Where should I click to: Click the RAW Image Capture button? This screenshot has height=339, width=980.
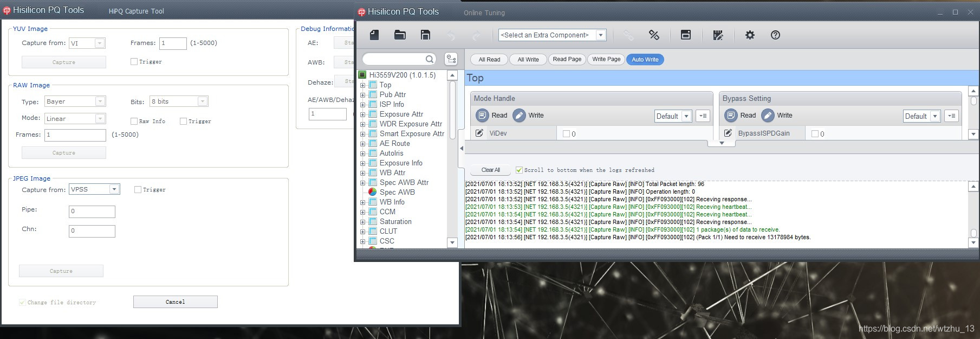pyautogui.click(x=64, y=153)
